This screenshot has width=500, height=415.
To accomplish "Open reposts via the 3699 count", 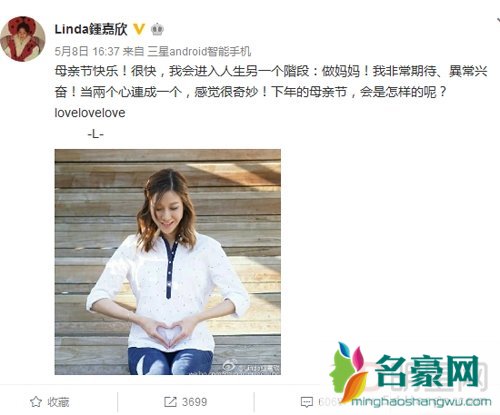I will tap(195, 402).
